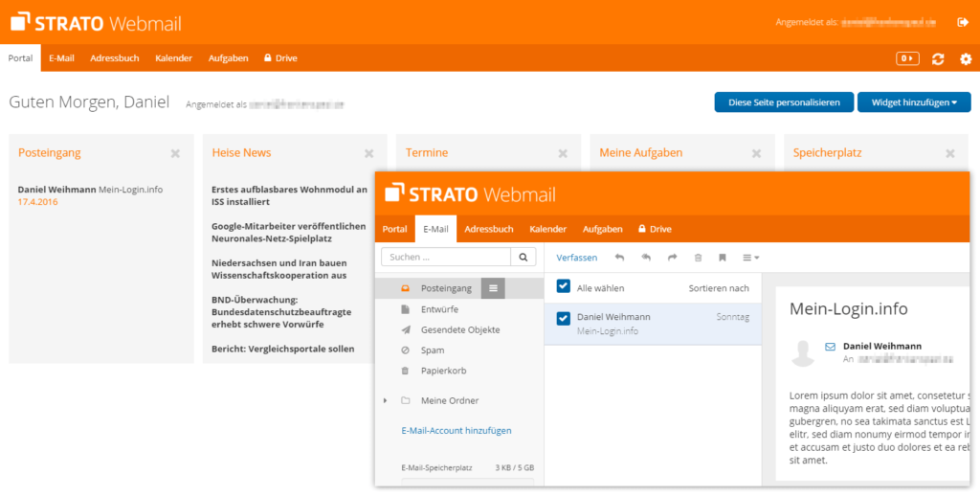Close the Posteingang widget
980x497 pixels.
point(176,153)
